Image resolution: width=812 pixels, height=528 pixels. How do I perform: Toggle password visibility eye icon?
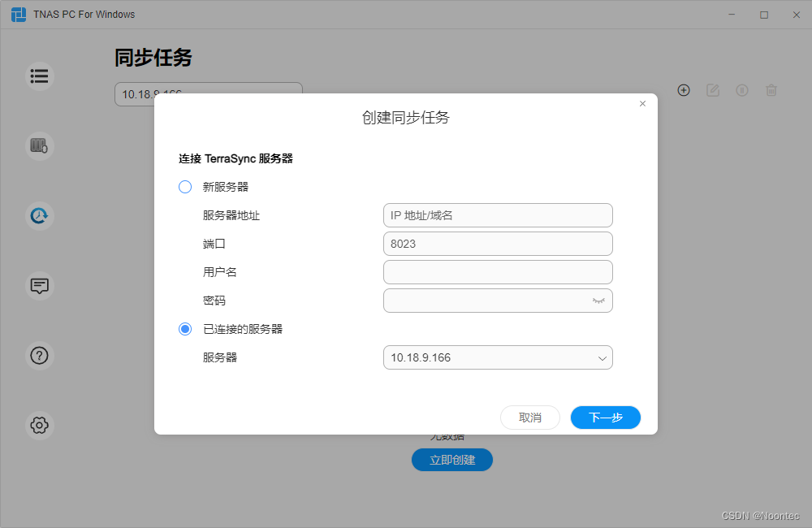click(x=598, y=301)
